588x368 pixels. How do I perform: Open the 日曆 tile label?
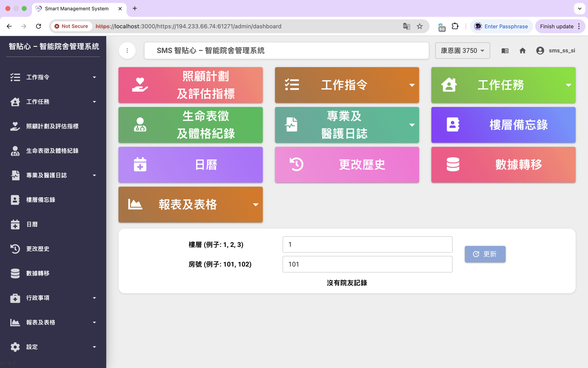click(x=206, y=165)
